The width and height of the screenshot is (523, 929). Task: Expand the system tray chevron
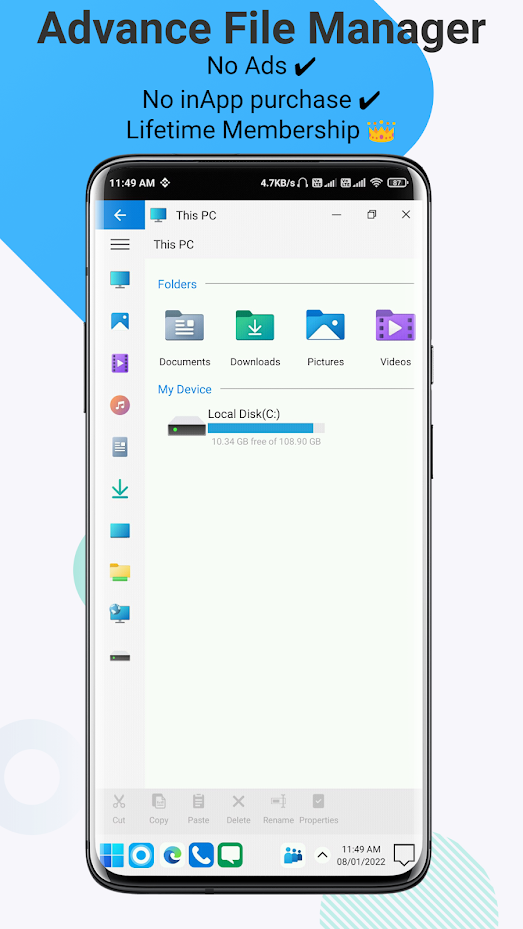click(x=322, y=855)
